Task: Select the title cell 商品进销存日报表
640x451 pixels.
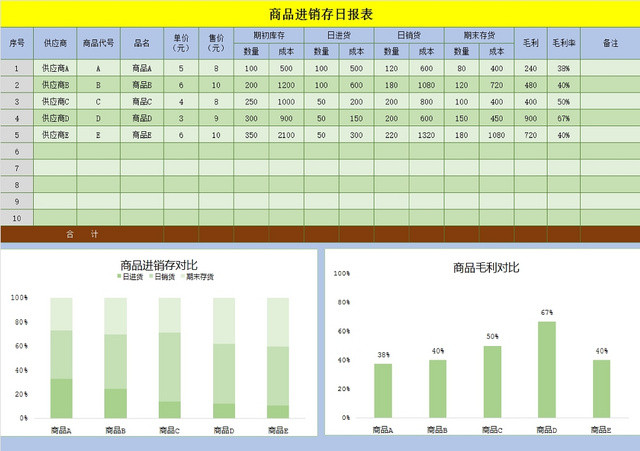Action: (x=320, y=14)
